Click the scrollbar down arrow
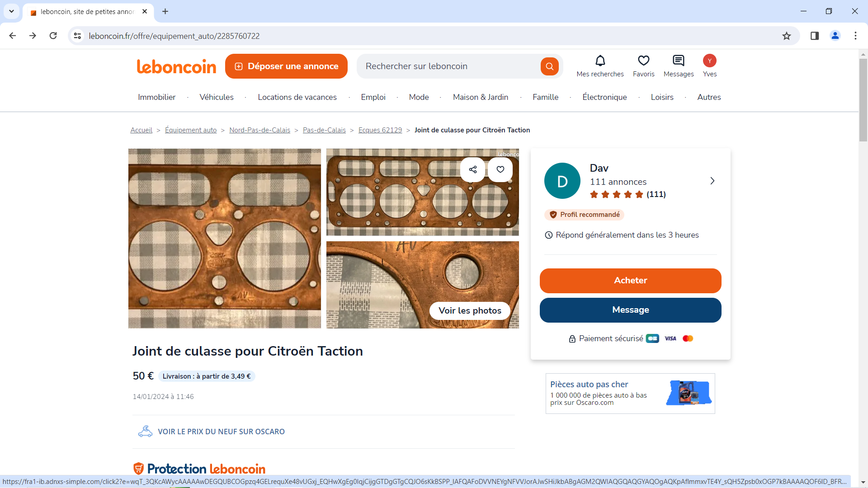The height and width of the screenshot is (488, 868). 863,483
